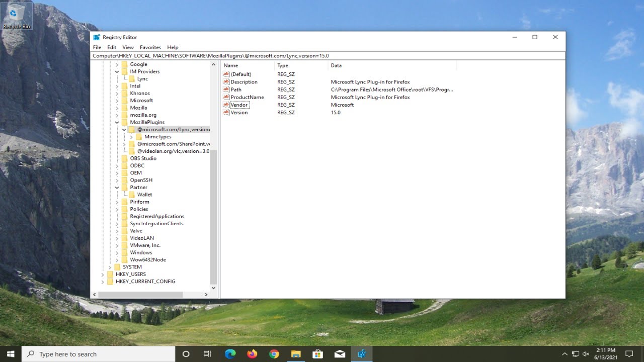Click the registry path address bar

pos(328,56)
